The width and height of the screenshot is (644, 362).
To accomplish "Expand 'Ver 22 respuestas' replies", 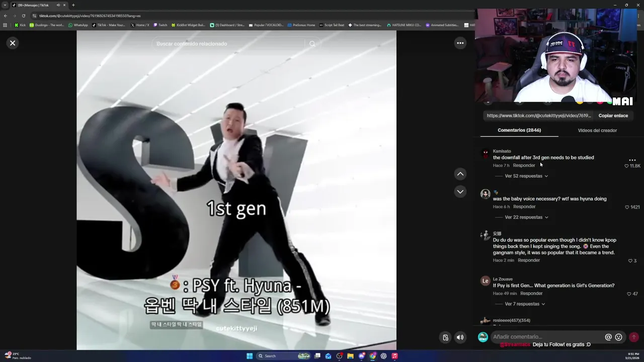I will [x=526, y=217].
